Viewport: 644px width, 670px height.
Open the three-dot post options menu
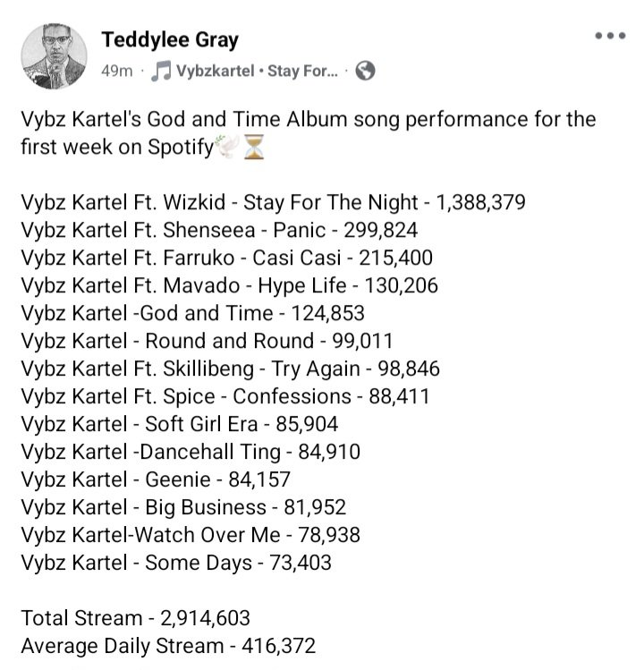tap(610, 36)
